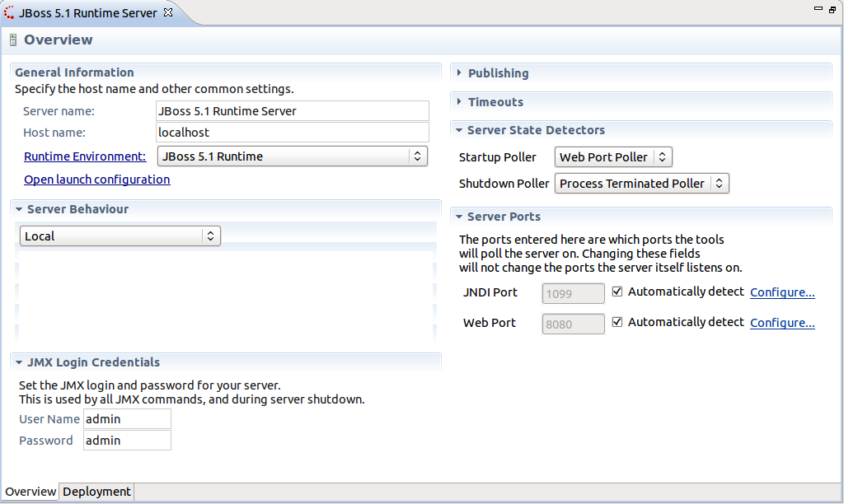Viewport: 844px width, 504px height.
Task: Minimize the editor panel
Action: pyautogui.click(x=818, y=9)
